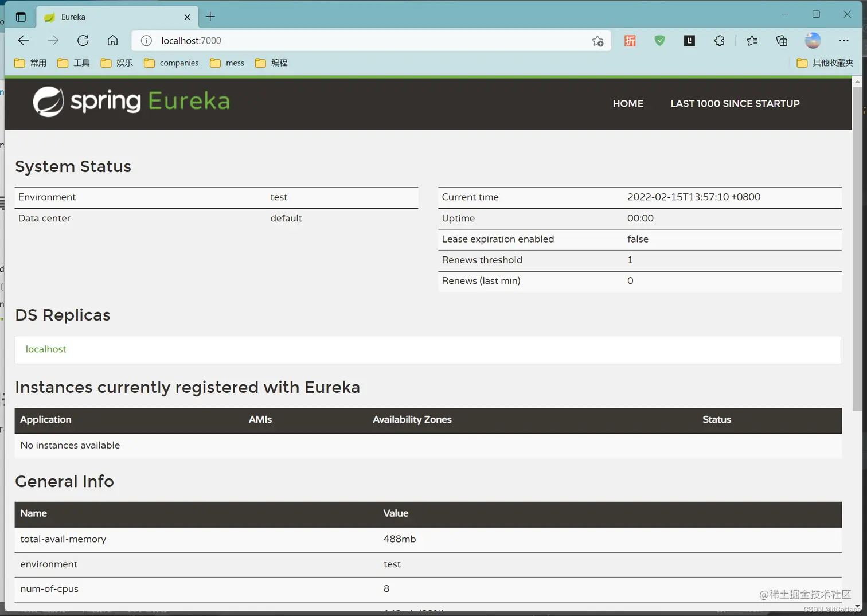867x616 pixels.
Task: Open the 编程 bookmarks folder
Action: pyautogui.click(x=271, y=63)
